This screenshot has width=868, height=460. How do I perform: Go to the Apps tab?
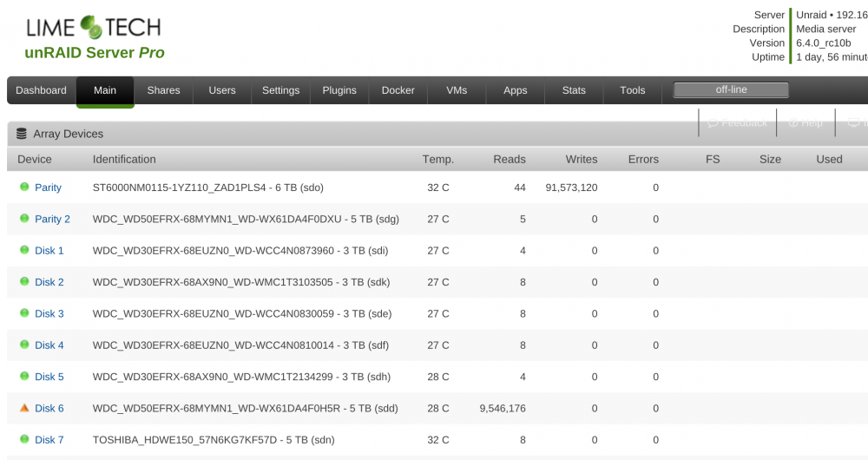click(x=516, y=90)
